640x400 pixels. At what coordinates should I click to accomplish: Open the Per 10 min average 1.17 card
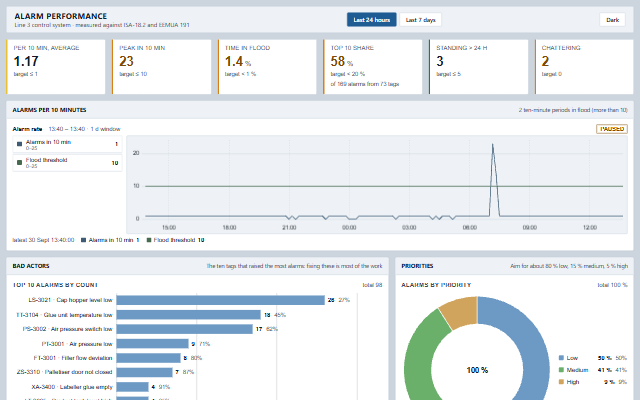pos(56,67)
